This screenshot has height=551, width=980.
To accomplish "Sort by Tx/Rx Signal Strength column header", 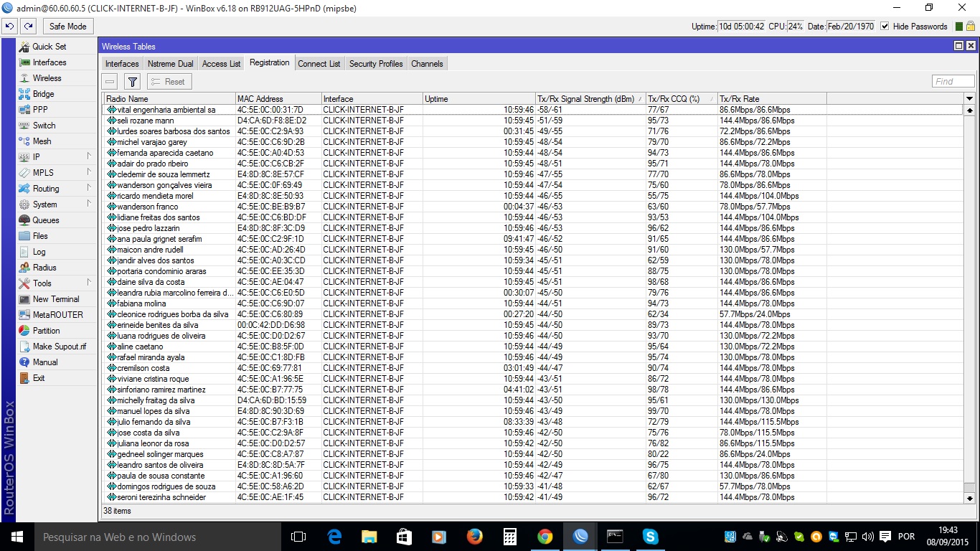I will coord(590,99).
